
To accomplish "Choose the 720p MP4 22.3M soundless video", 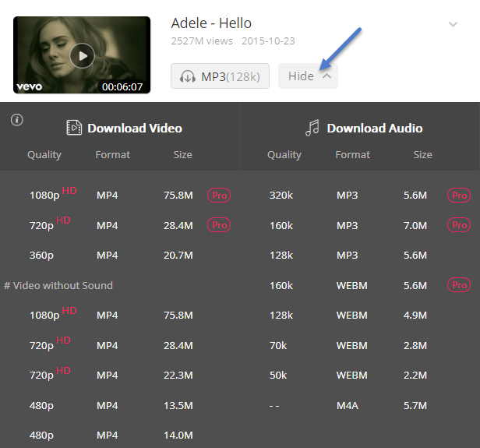I will tap(119, 376).
